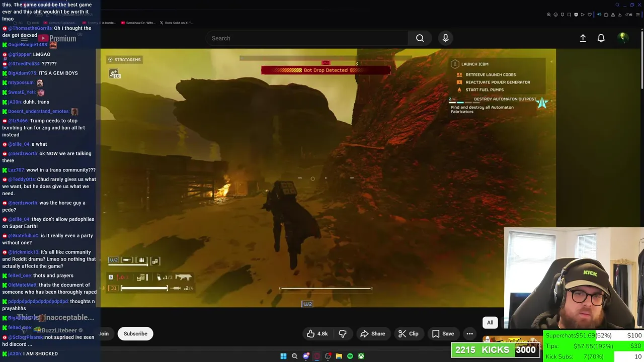The image size is (644, 362).
Task: Open the YouTube upload/create icon
Action: [583, 38]
